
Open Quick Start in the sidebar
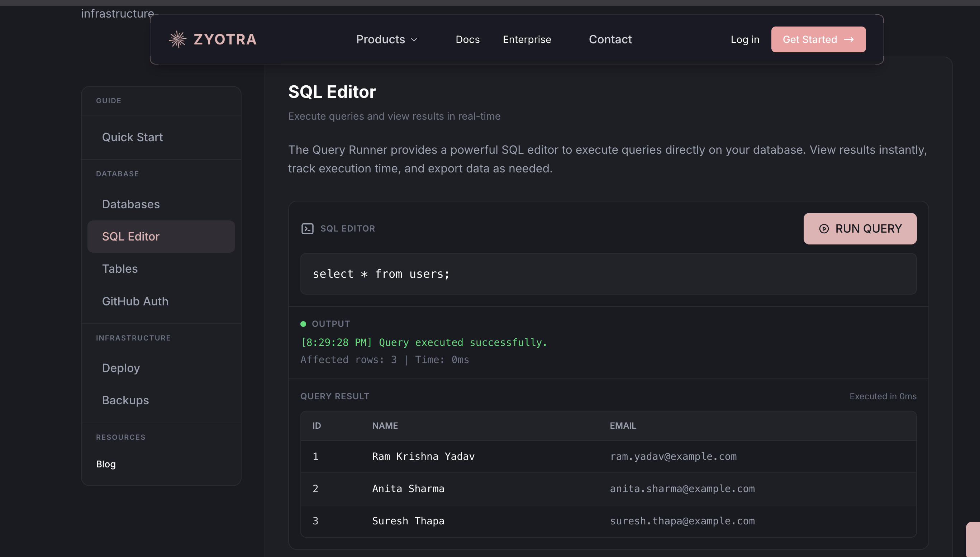(132, 137)
